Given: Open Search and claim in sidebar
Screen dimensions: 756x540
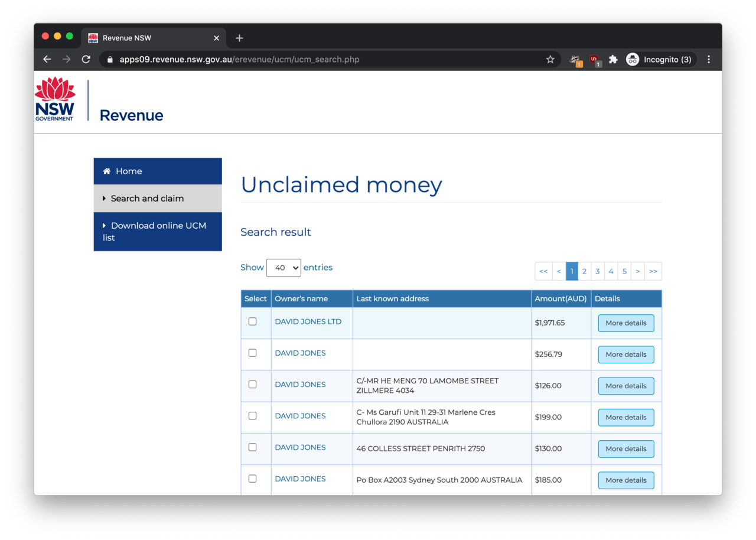Looking at the screenshot, I should [158, 199].
